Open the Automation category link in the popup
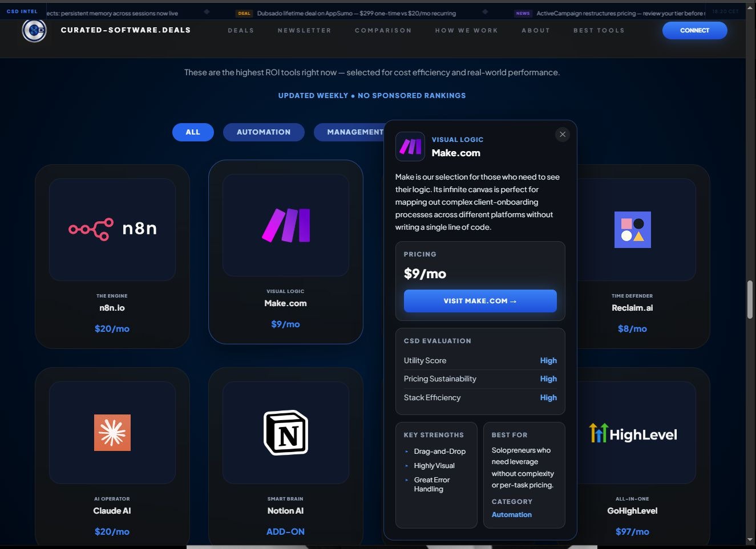The height and width of the screenshot is (549, 756). tap(511, 514)
